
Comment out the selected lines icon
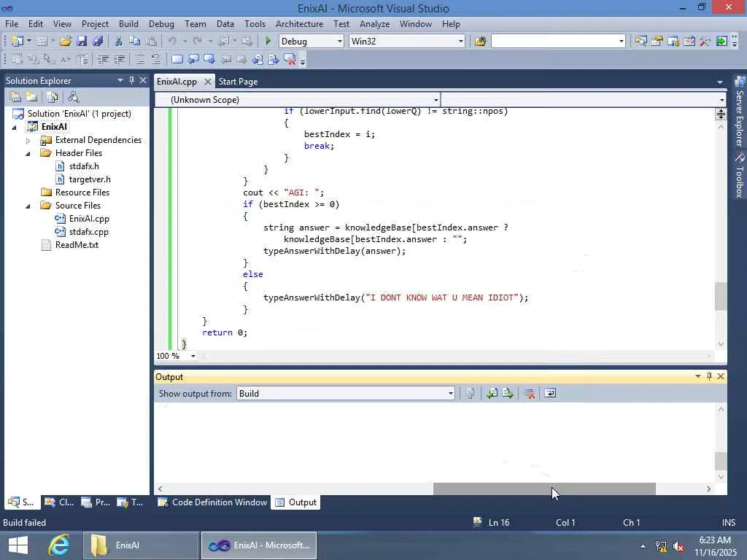coord(139,59)
